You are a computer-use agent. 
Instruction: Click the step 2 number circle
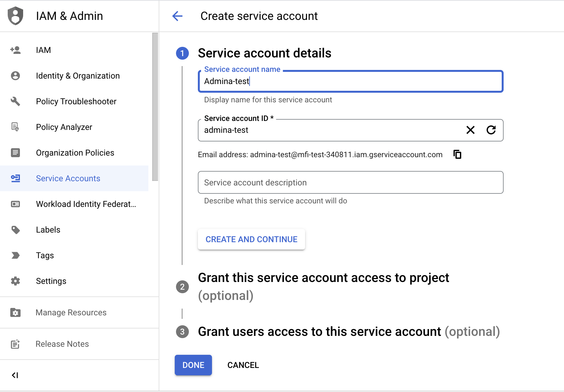[x=182, y=287]
